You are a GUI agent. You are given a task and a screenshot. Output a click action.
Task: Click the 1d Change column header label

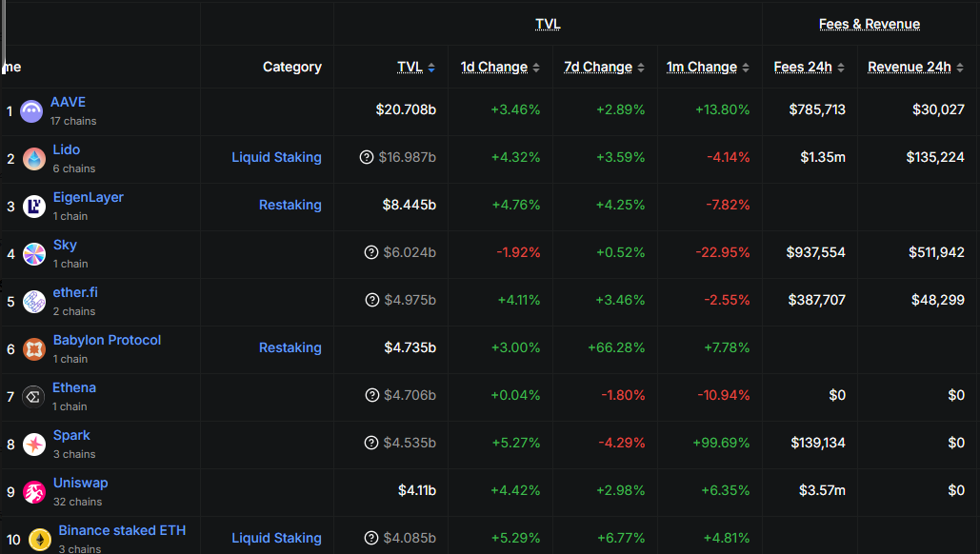493,67
